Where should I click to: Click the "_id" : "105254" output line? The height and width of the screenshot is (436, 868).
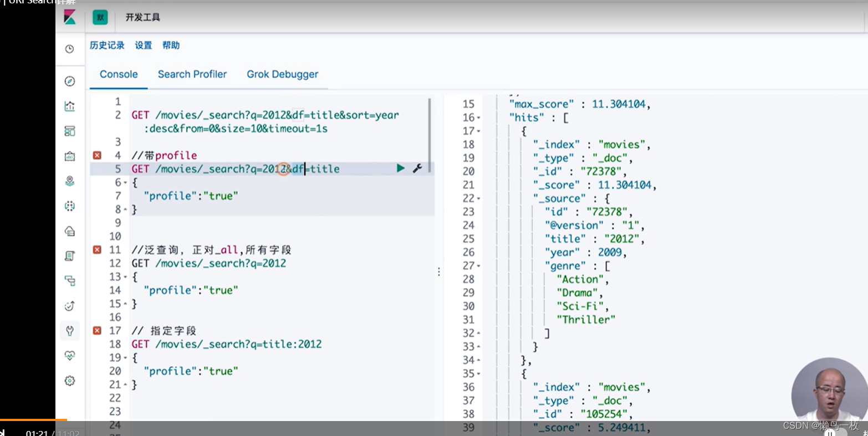pyautogui.click(x=583, y=414)
